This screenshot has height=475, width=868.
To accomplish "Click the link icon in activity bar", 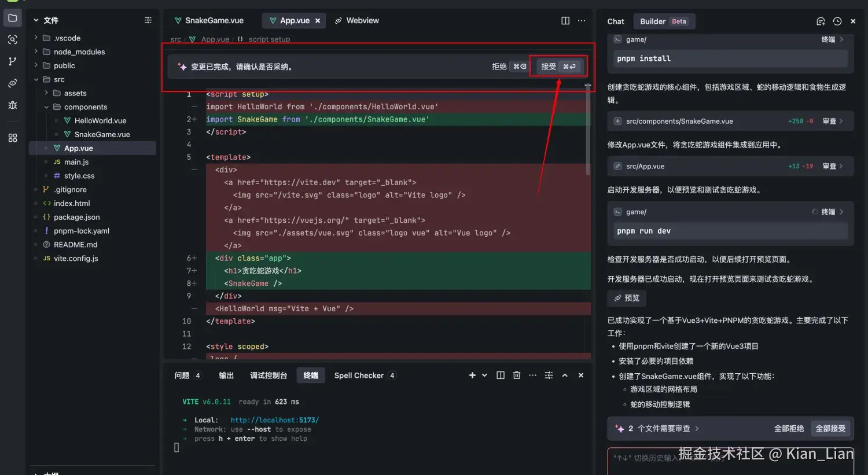I will (x=12, y=83).
